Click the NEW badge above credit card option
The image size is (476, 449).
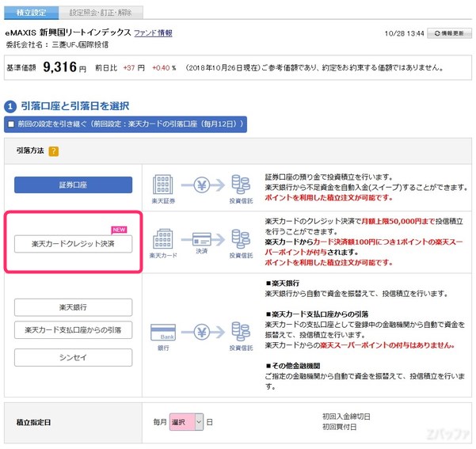[x=119, y=230]
